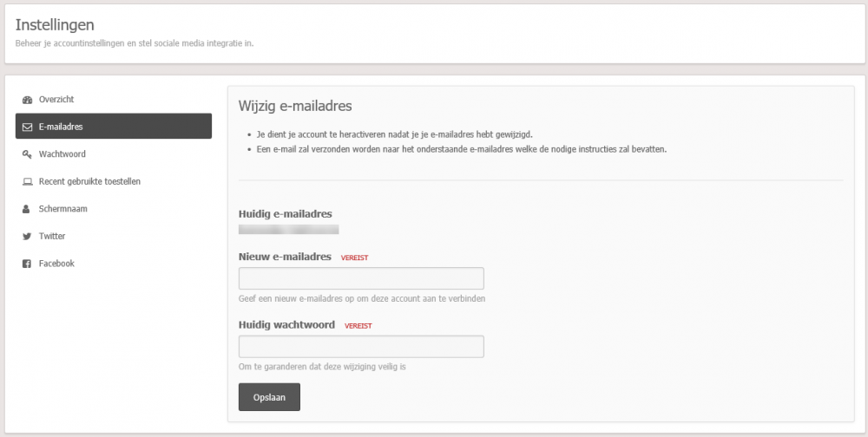Open the Facebook integration settings
Screen dimensions: 868x437
56,264
